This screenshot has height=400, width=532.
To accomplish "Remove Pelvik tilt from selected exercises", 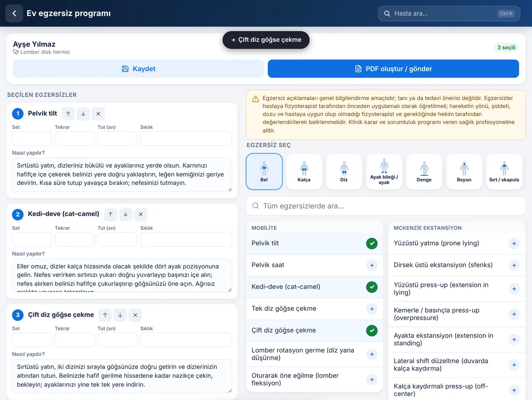I will pyautogui.click(x=98, y=114).
